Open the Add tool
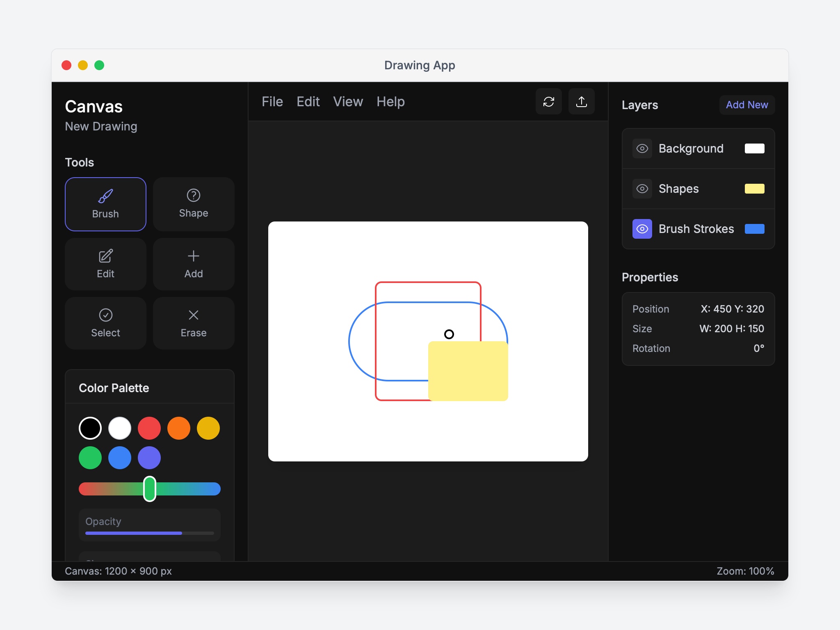 click(193, 264)
